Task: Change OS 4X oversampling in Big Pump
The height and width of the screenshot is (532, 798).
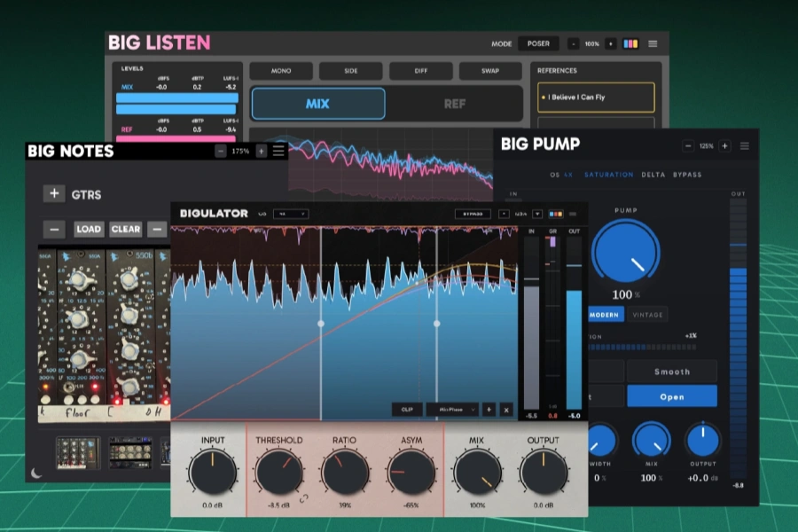Action: coord(561,175)
